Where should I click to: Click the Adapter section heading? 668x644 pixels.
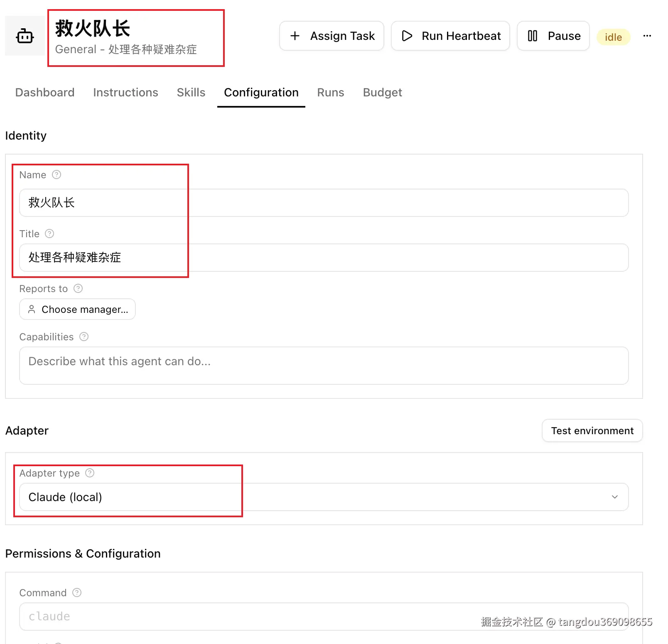pos(27,430)
